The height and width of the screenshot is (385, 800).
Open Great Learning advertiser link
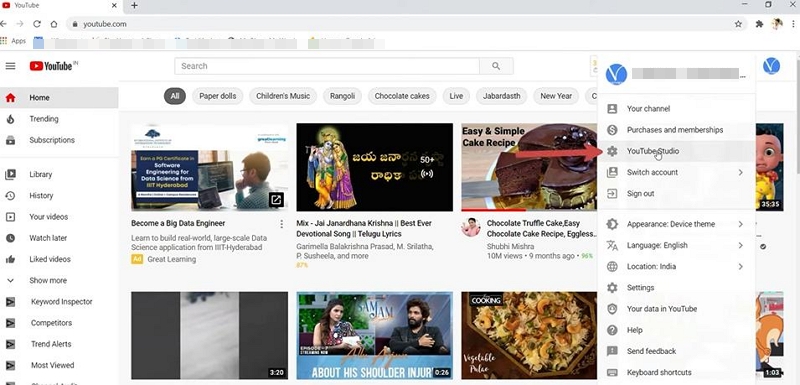pyautogui.click(x=171, y=260)
